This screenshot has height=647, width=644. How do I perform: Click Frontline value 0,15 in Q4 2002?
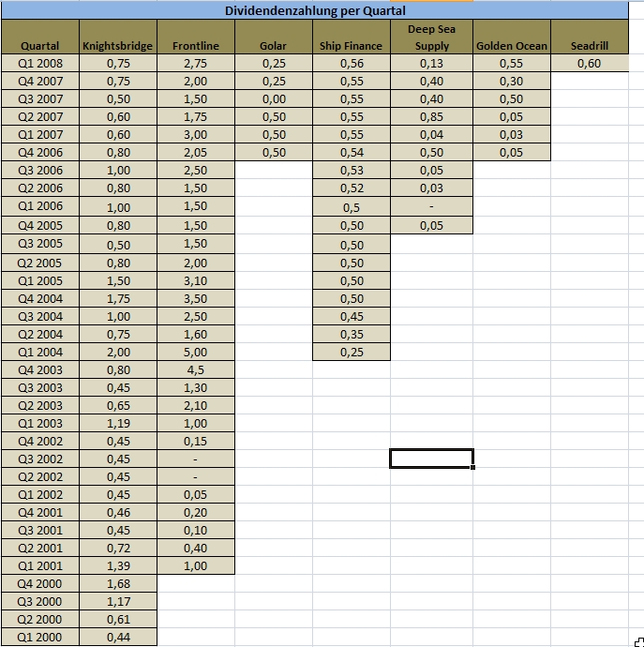point(196,441)
